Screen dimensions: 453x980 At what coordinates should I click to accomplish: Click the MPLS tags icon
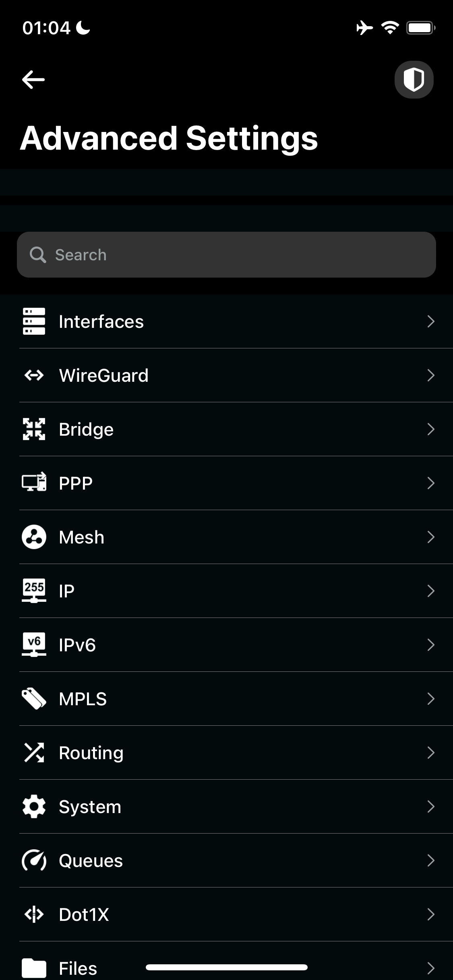click(34, 699)
